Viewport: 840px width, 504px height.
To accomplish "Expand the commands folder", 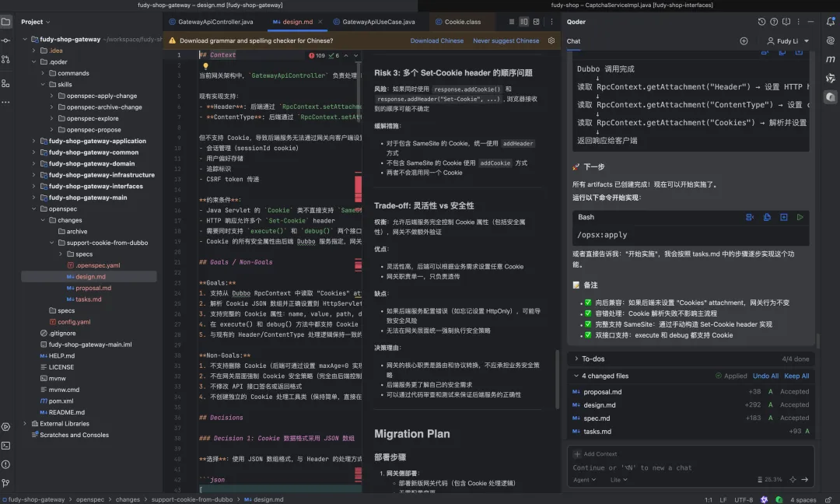I will (x=43, y=73).
